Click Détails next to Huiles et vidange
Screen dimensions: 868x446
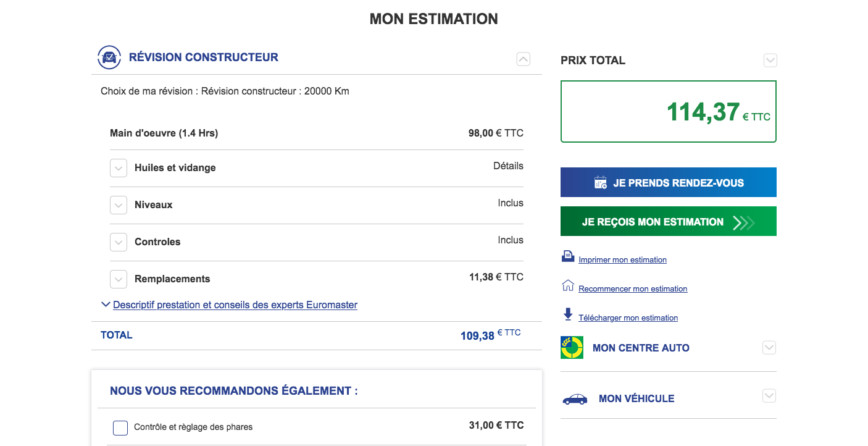(x=508, y=166)
